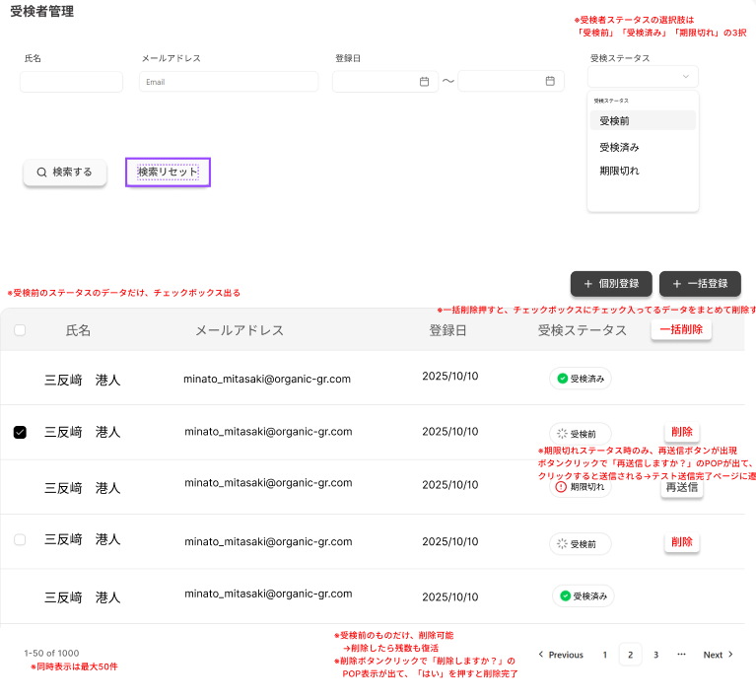The width and height of the screenshot is (756, 700).
Task: Click the plus icon on 一括登録 button
Action: 677,284
